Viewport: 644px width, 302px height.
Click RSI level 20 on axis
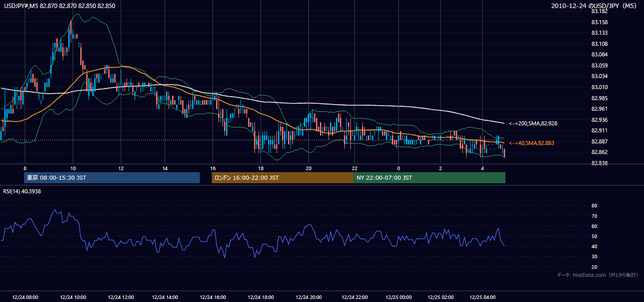(594, 267)
